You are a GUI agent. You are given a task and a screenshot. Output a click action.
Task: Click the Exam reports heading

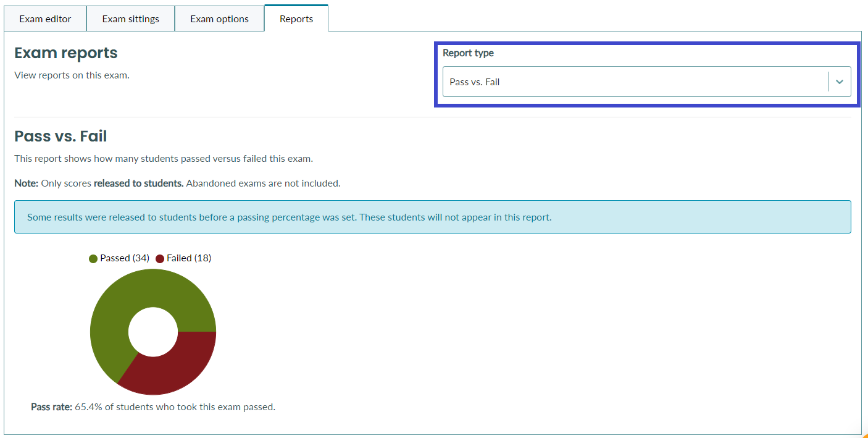[65, 54]
